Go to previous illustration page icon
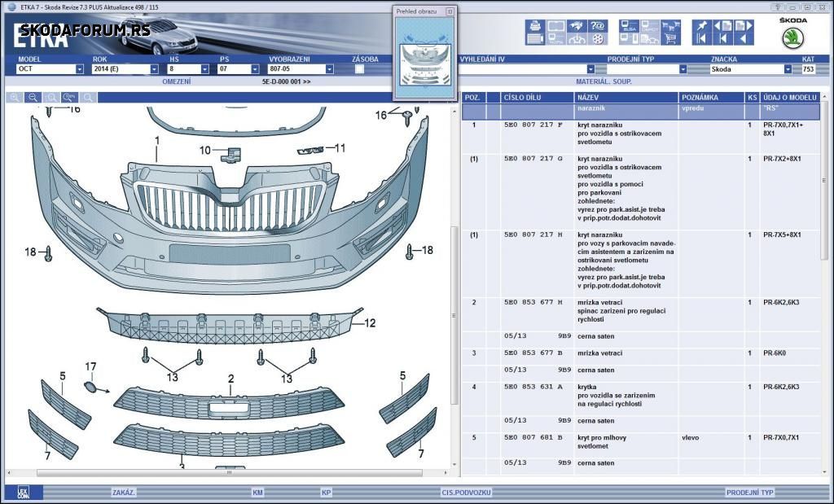This screenshot has width=834, height=504. (723, 25)
